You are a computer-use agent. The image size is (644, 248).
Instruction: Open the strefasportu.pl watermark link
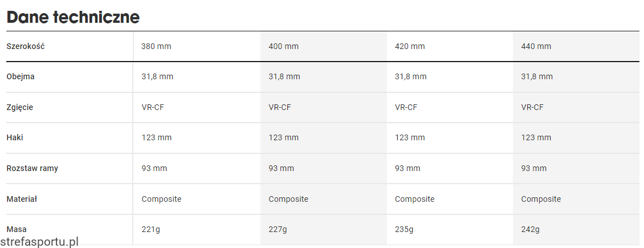coord(39,242)
